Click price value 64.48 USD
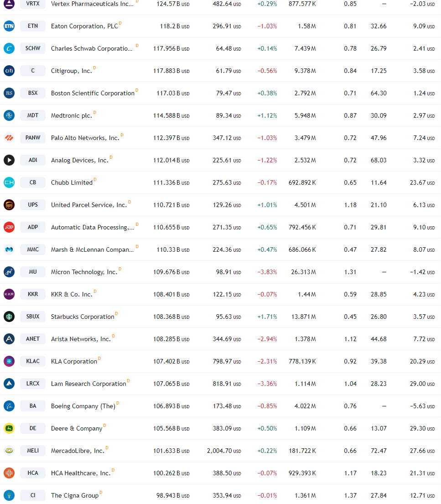This screenshot has height=504, width=441. click(x=228, y=48)
